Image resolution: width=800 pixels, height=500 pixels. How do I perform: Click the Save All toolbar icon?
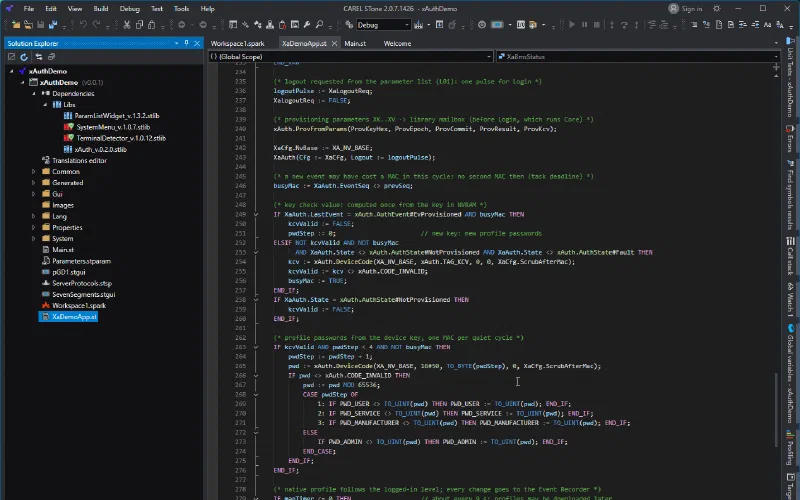coord(52,24)
